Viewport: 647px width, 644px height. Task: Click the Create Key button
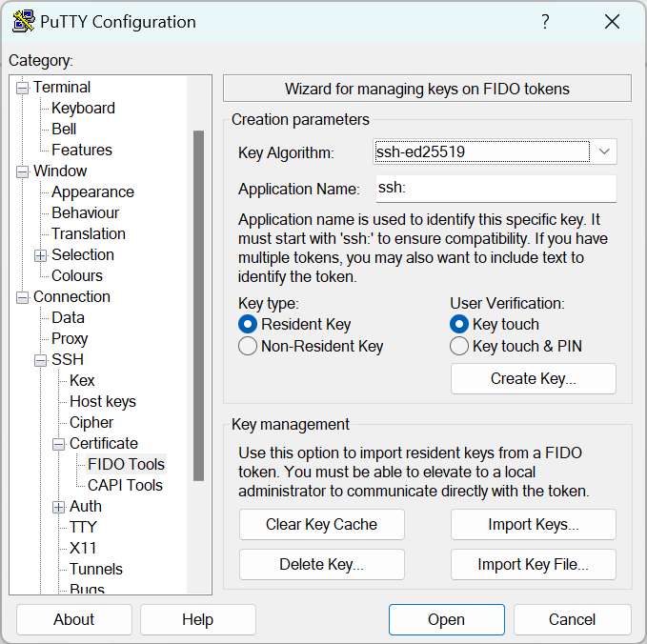pyautogui.click(x=533, y=379)
